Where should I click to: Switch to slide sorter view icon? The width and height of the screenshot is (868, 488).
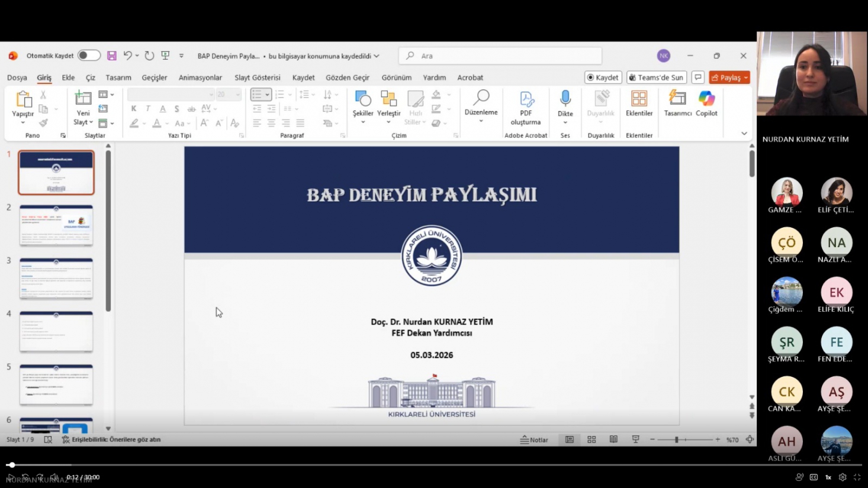591,439
